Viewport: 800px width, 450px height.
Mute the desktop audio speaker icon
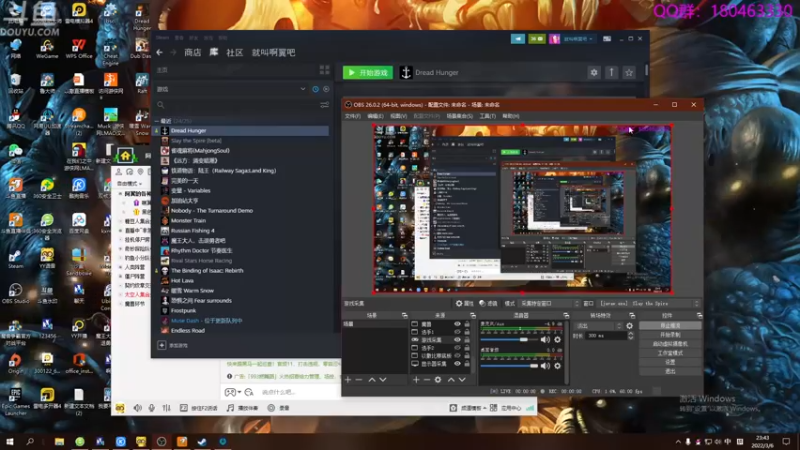545,365
